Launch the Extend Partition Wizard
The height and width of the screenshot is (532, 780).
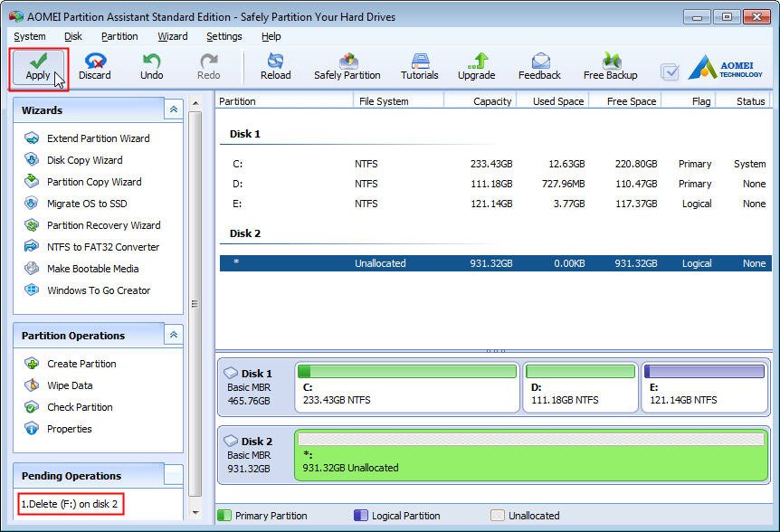click(98, 138)
